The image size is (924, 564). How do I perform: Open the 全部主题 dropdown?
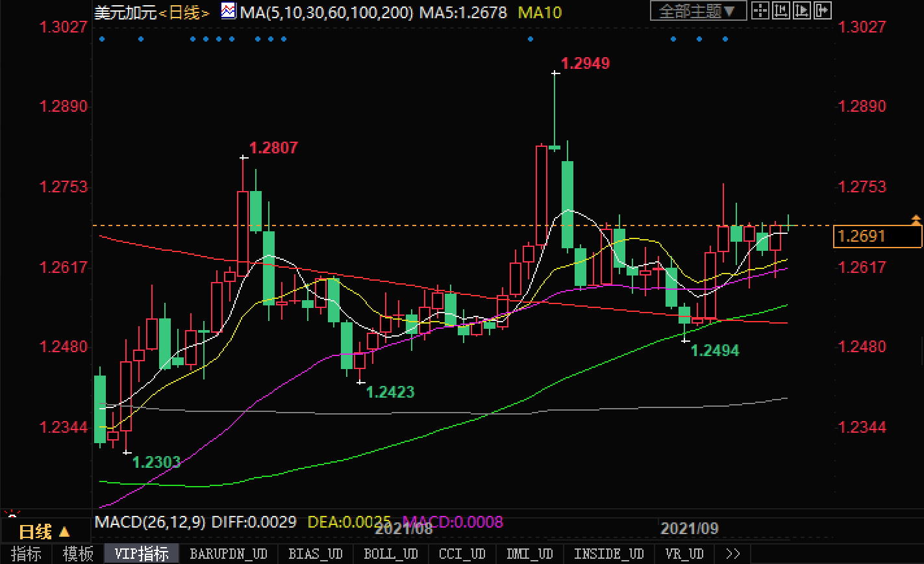(697, 11)
